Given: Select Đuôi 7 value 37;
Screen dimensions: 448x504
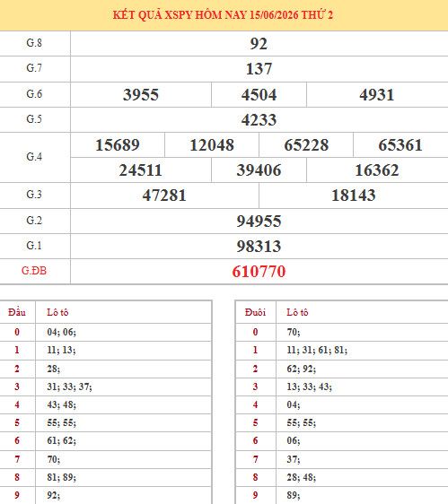Looking at the screenshot, I should [x=294, y=459].
